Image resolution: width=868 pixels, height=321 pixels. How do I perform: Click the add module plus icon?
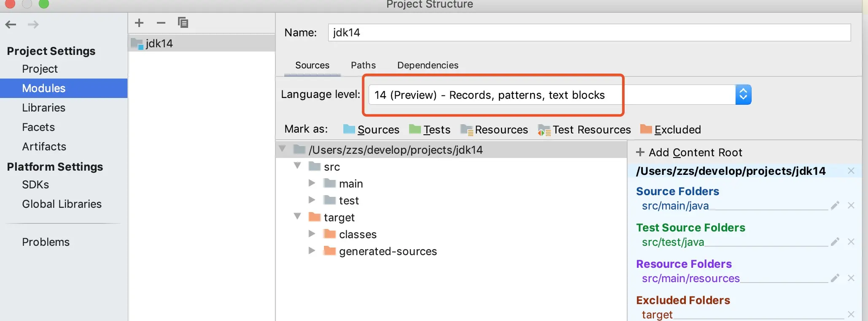(139, 23)
